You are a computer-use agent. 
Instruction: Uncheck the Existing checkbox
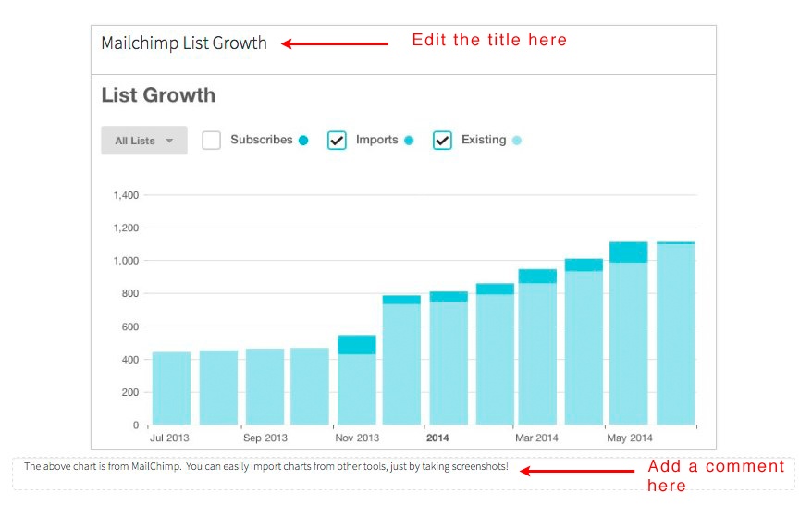pyautogui.click(x=442, y=141)
